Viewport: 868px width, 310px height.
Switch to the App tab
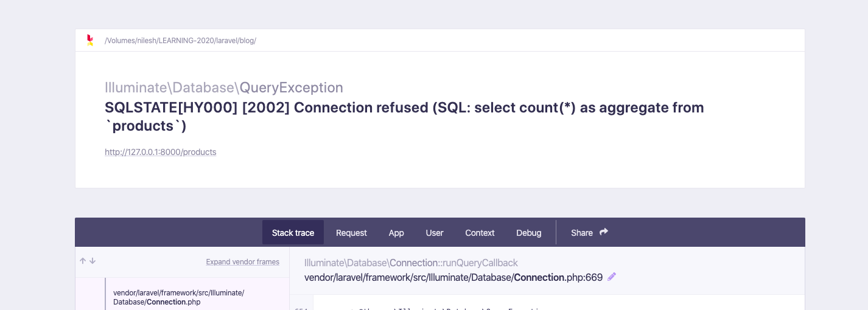click(x=396, y=233)
